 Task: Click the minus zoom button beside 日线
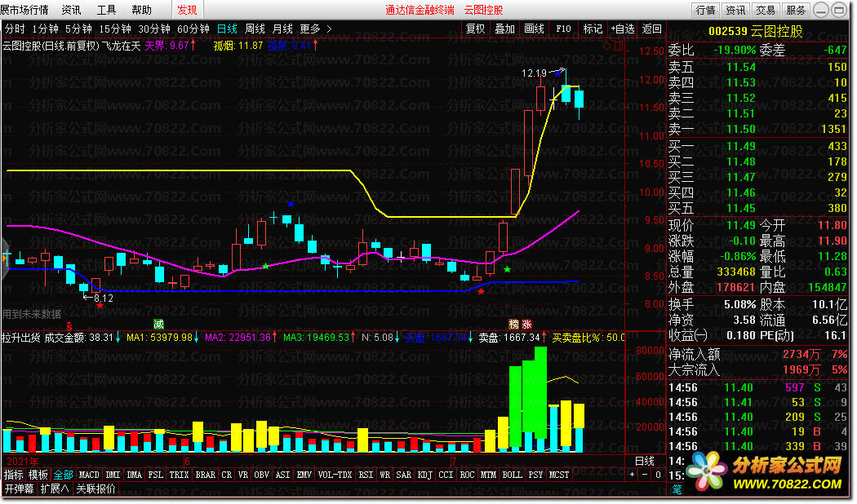pos(645,475)
